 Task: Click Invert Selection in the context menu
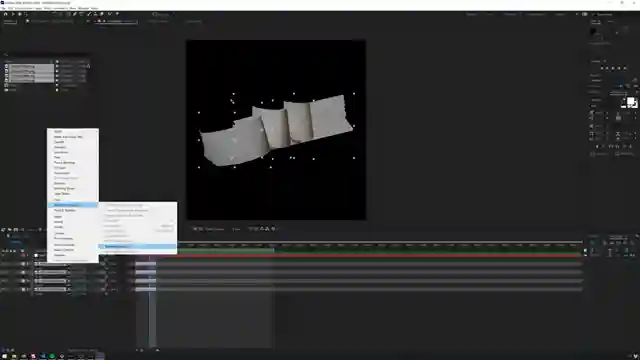pos(73,245)
